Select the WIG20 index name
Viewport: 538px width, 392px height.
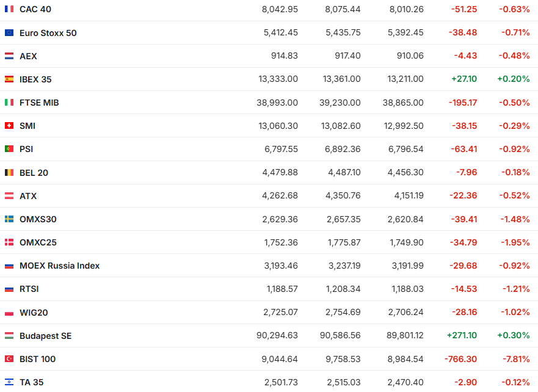pos(34,313)
